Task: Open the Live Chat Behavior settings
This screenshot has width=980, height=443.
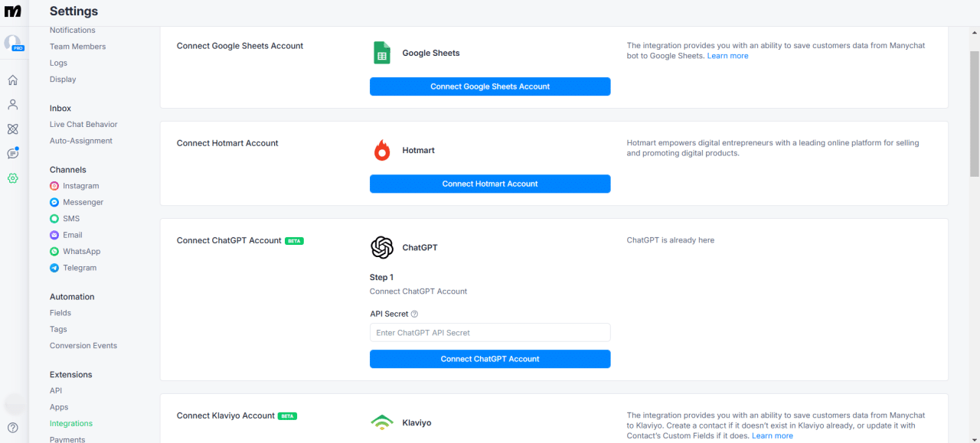Action: coord(82,124)
